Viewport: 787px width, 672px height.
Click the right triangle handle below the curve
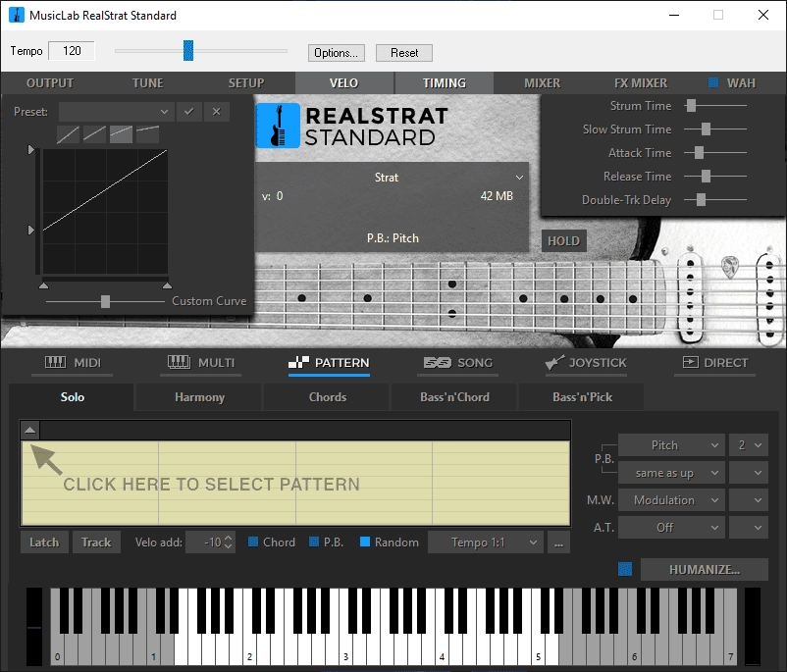click(x=167, y=285)
